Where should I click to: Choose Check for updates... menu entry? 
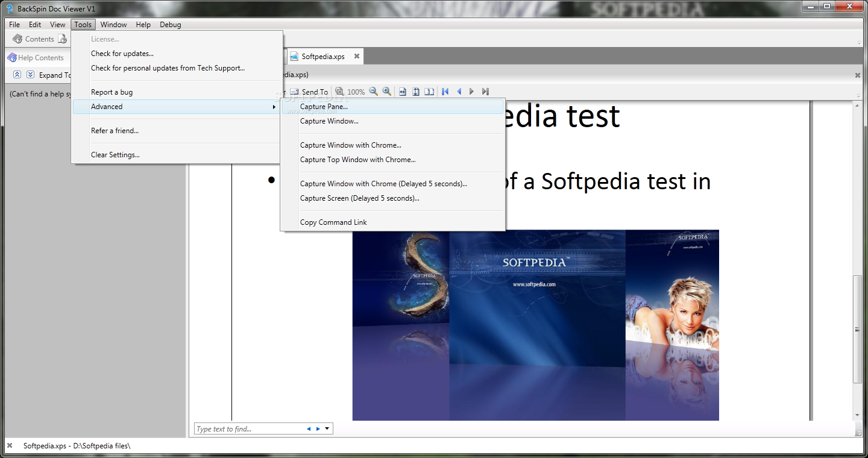pyautogui.click(x=177, y=54)
